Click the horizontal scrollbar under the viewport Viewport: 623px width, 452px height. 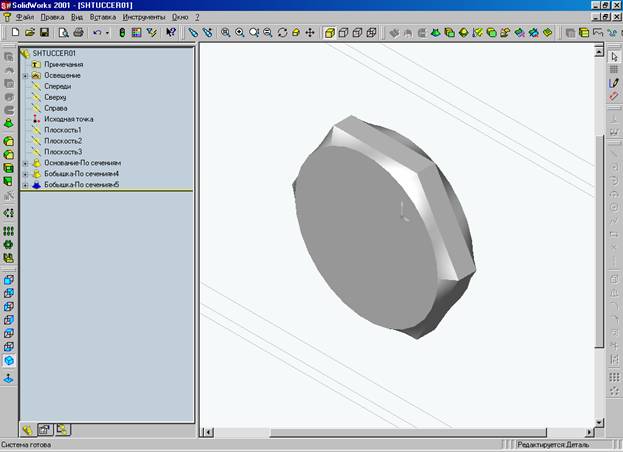point(400,432)
